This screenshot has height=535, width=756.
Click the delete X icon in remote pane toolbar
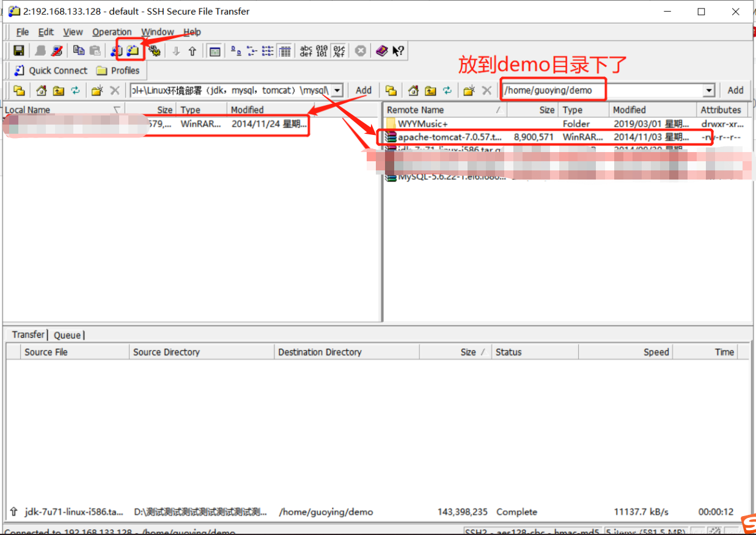(486, 90)
